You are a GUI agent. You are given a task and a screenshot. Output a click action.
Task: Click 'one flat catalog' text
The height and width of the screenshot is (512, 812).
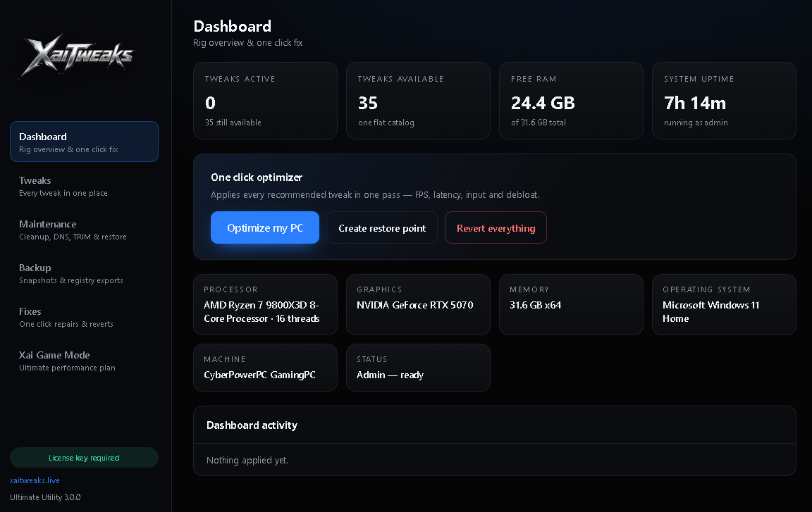386,123
